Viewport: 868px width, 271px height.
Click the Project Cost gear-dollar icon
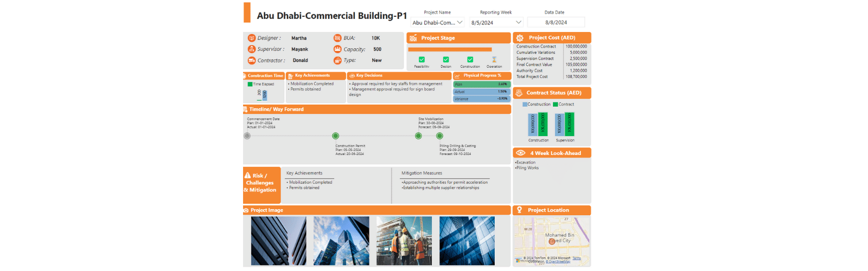(520, 38)
